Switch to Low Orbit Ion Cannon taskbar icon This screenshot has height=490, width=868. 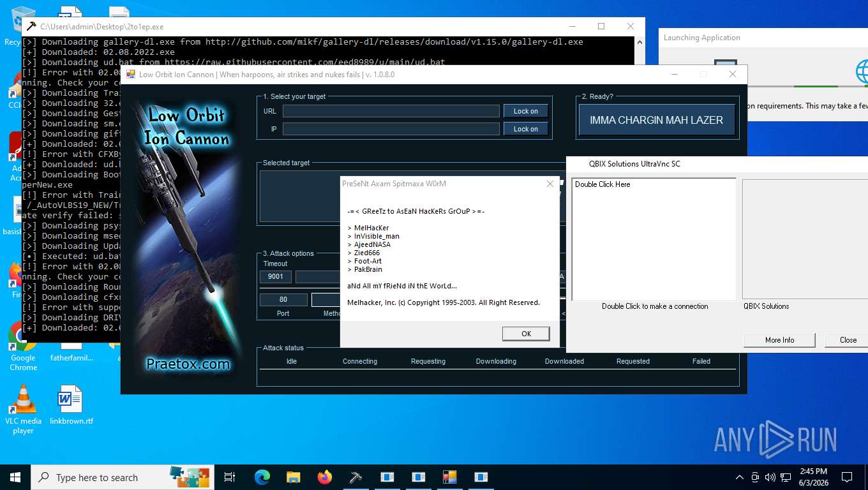coord(449,477)
